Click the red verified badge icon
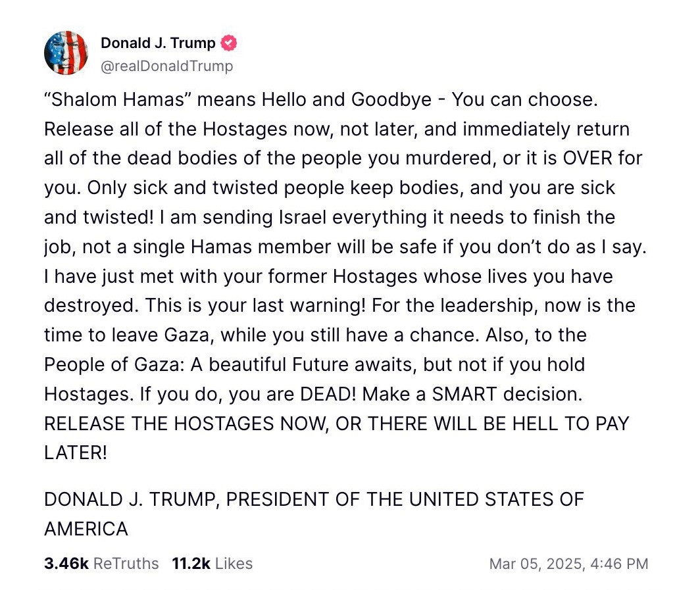This screenshot has width=700, height=590. coord(229,43)
